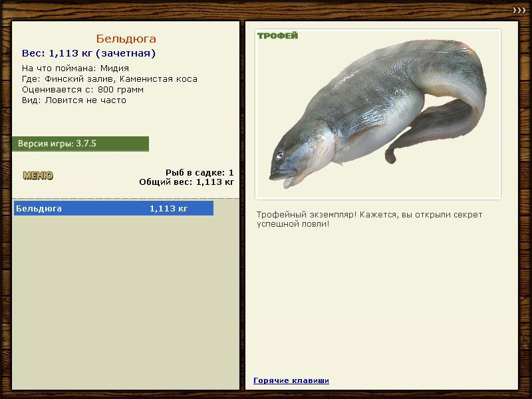Viewport: 532px width, 399px height.
Task: Click the На что поймана: Мидия line
Action: tap(75, 68)
